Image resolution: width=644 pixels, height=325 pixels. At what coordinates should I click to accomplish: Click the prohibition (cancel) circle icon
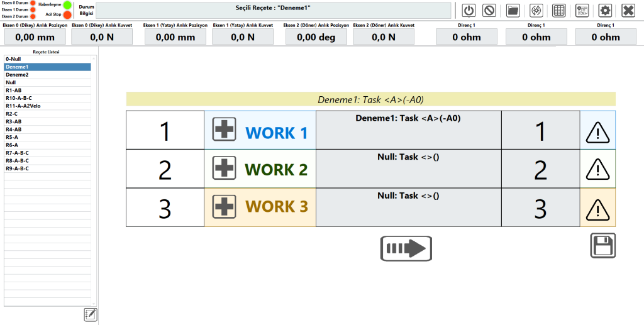pos(489,11)
